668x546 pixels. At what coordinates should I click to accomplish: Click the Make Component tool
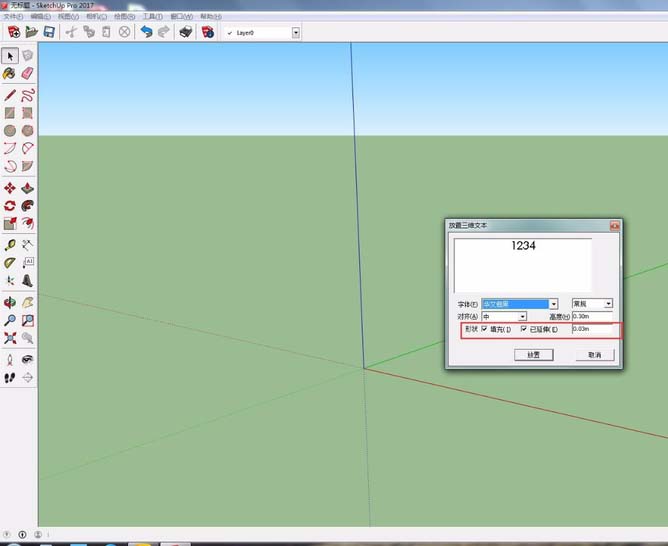click(28, 55)
